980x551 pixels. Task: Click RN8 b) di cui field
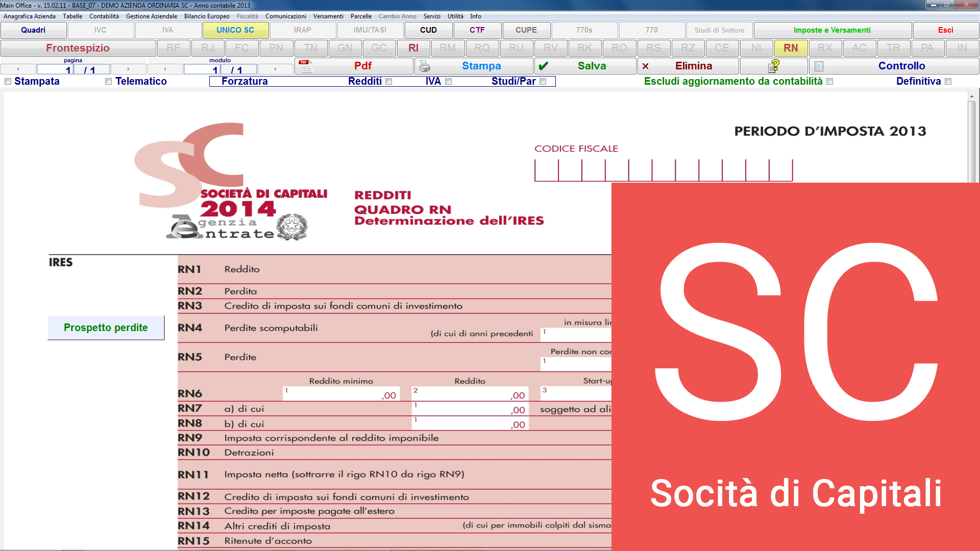coord(470,423)
